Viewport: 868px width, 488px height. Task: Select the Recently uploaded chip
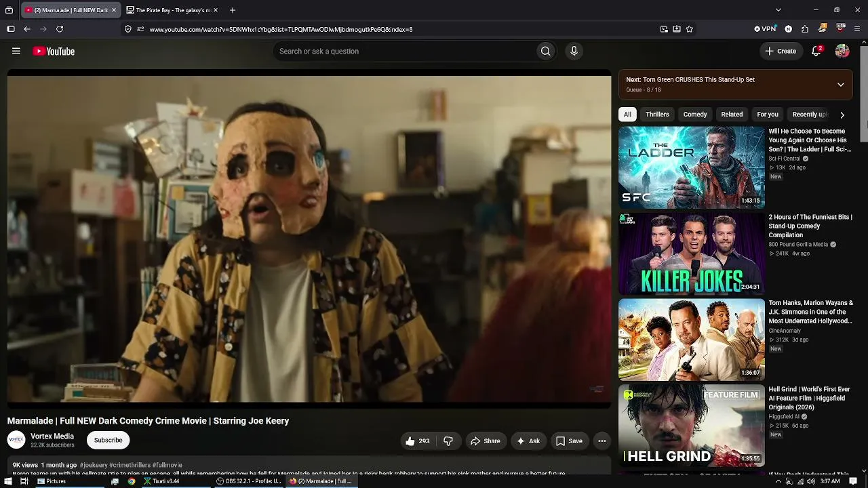(x=810, y=115)
